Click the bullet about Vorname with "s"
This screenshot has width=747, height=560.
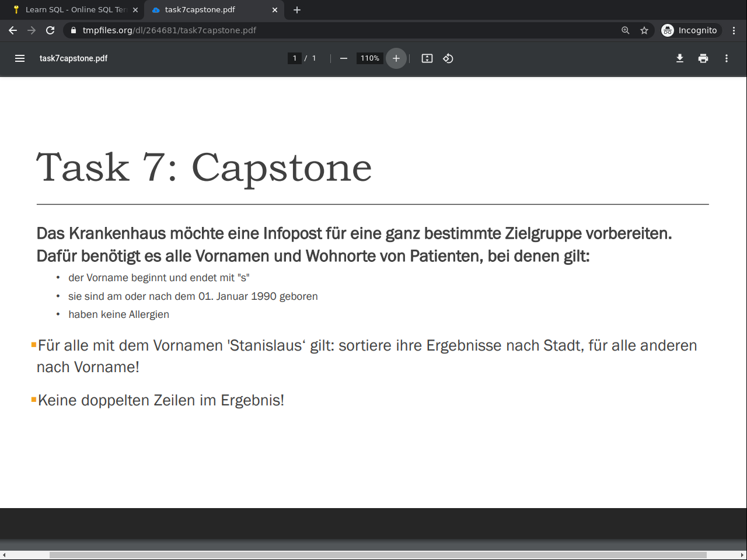[159, 278]
